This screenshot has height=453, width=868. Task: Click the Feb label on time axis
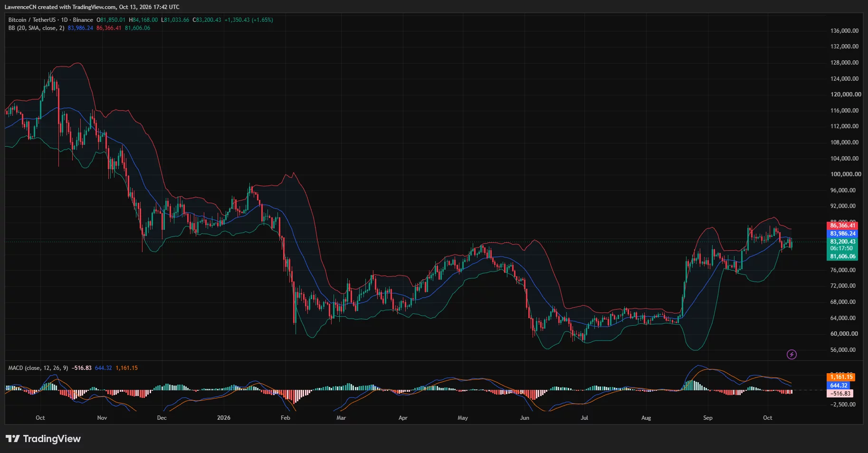[285, 418]
